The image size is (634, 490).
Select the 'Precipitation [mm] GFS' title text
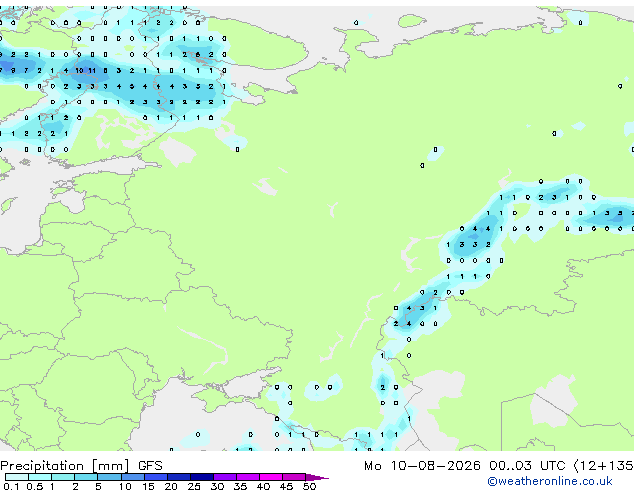[81, 466]
